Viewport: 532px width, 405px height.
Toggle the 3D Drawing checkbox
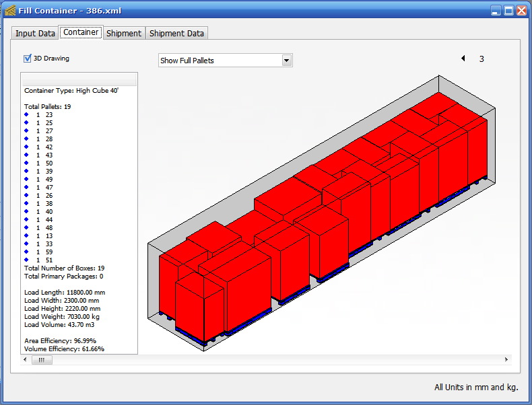pyautogui.click(x=28, y=59)
